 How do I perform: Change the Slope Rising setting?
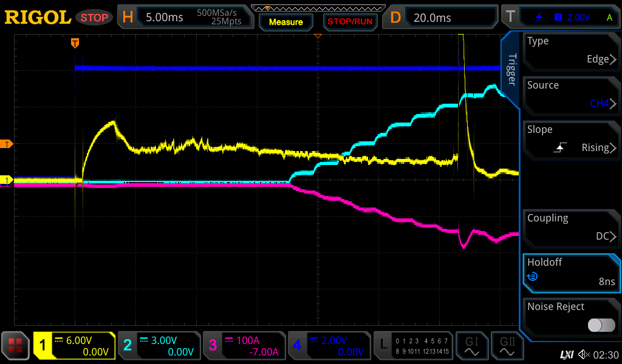click(x=571, y=140)
